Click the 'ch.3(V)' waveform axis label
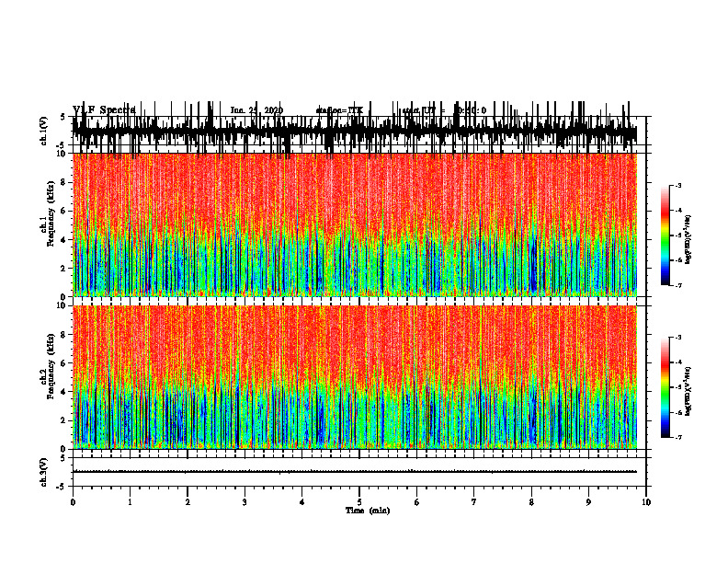 tap(43, 472)
